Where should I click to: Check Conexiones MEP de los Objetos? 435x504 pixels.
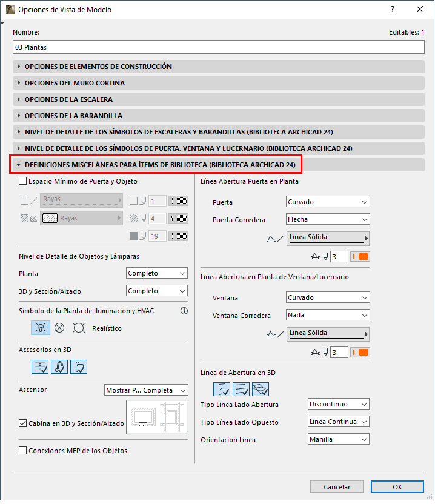(x=22, y=451)
